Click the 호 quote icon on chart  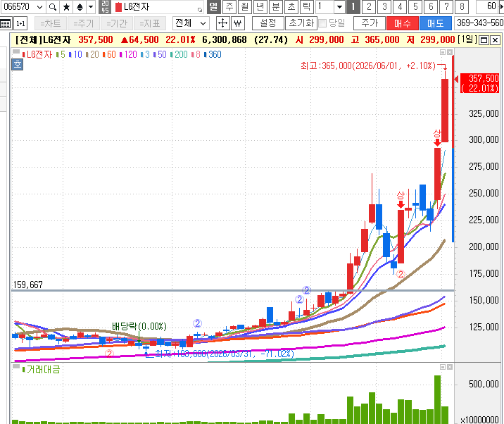coord(18,64)
